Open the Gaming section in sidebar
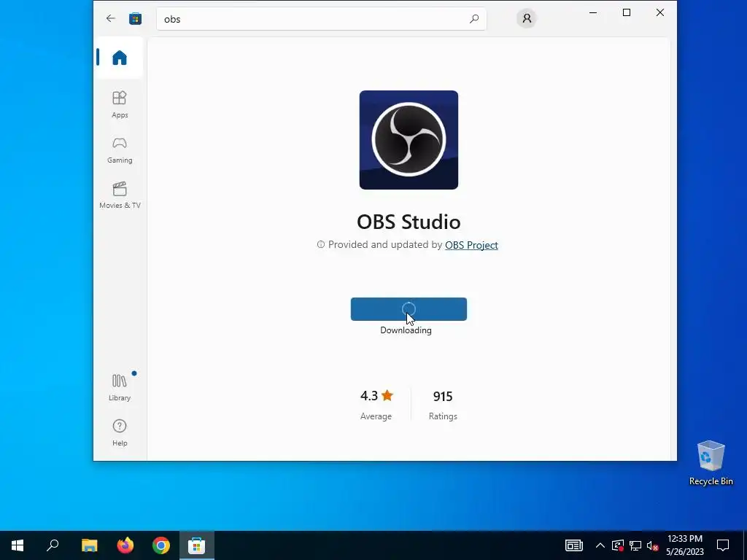Screen dimensions: 747x560 coord(120,150)
